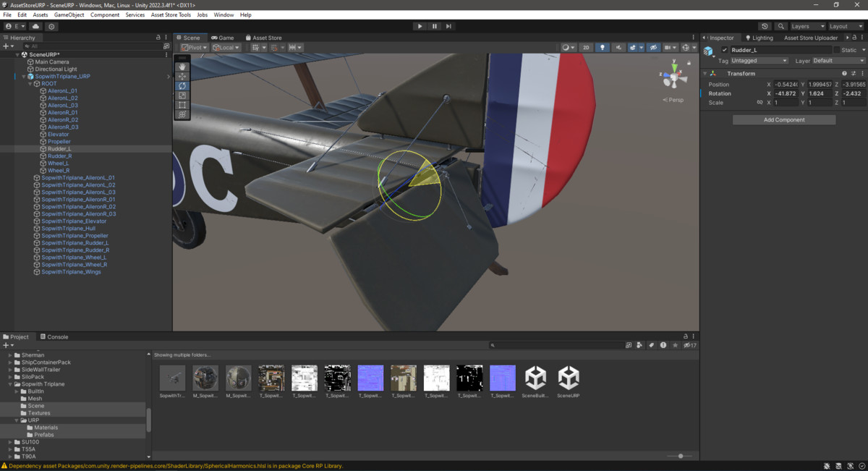Click the search icon in the top toolbar
Screen dimensions: 868x471
[781, 25]
